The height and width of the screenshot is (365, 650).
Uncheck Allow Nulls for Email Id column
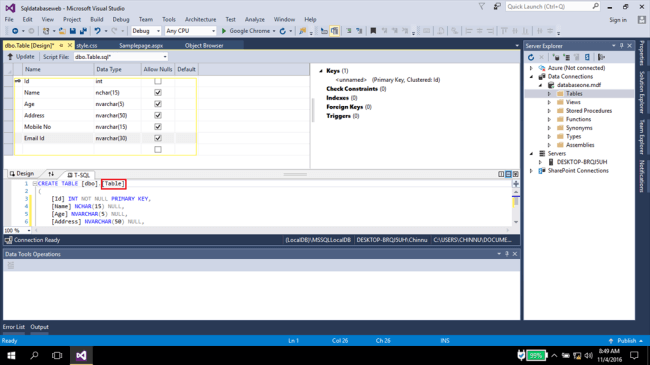click(x=158, y=138)
